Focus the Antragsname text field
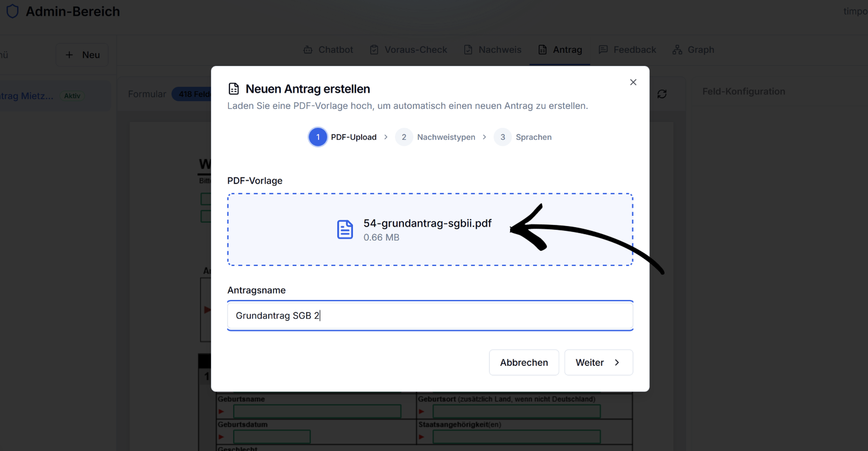 [x=430, y=316]
